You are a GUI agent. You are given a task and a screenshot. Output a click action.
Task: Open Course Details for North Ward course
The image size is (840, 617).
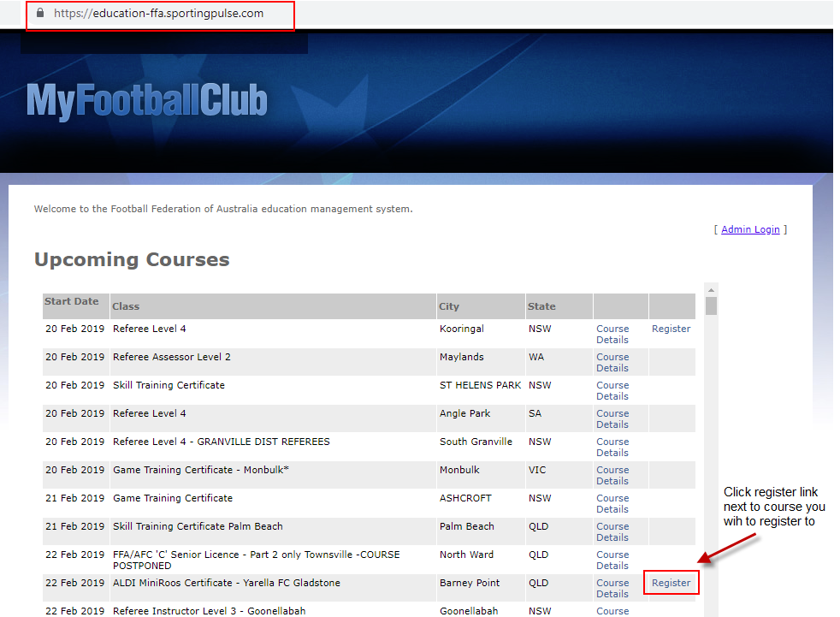[x=612, y=561]
